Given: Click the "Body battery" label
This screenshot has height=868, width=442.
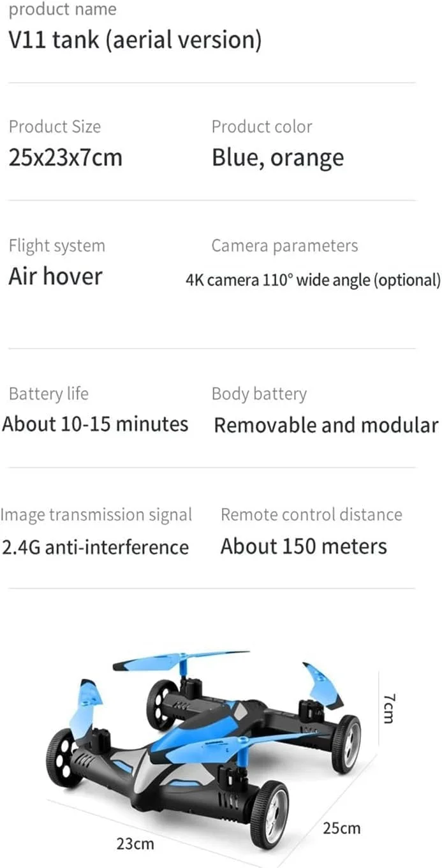Looking at the screenshot, I should point(259,394).
